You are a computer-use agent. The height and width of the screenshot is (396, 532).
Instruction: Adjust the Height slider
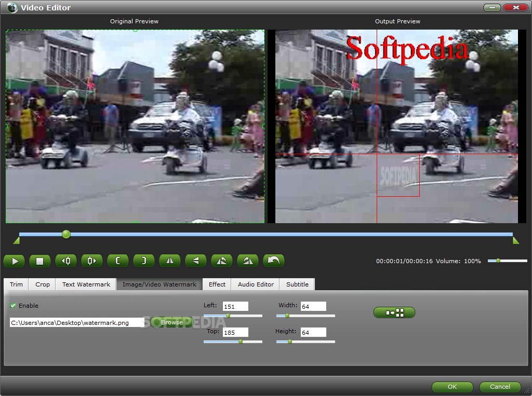pyautogui.click(x=305, y=342)
